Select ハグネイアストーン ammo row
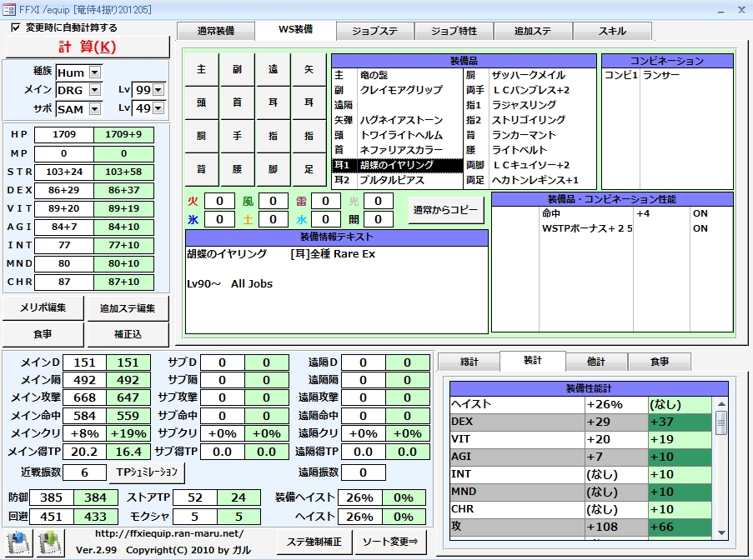 pyautogui.click(x=397, y=120)
